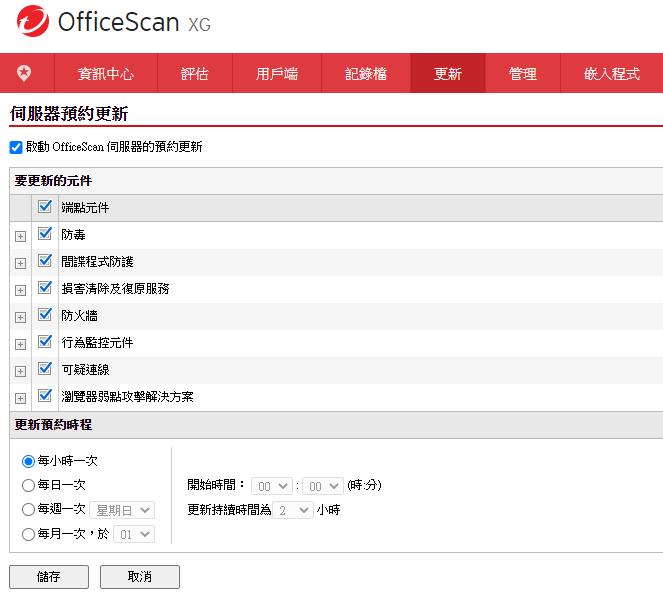Click the 伺服器預約更新 page heading
Image resolution: width=663 pixels, height=610 pixels.
(x=69, y=114)
